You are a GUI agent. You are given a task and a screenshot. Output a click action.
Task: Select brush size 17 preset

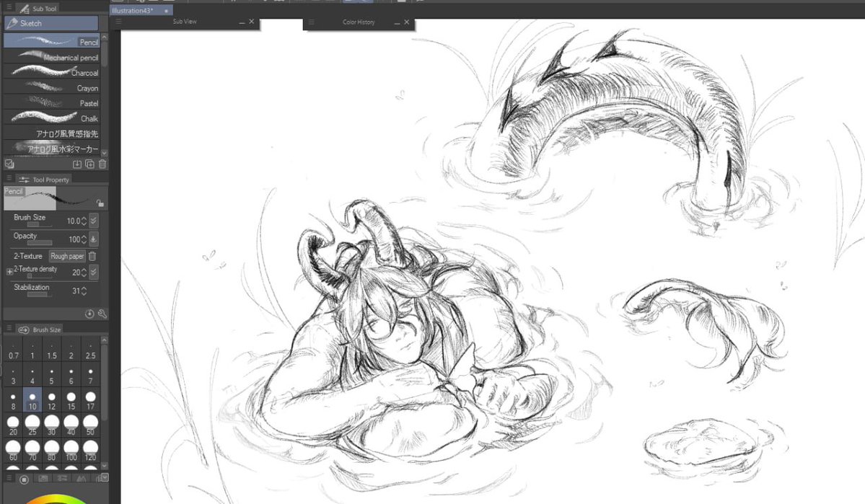pyautogui.click(x=90, y=400)
